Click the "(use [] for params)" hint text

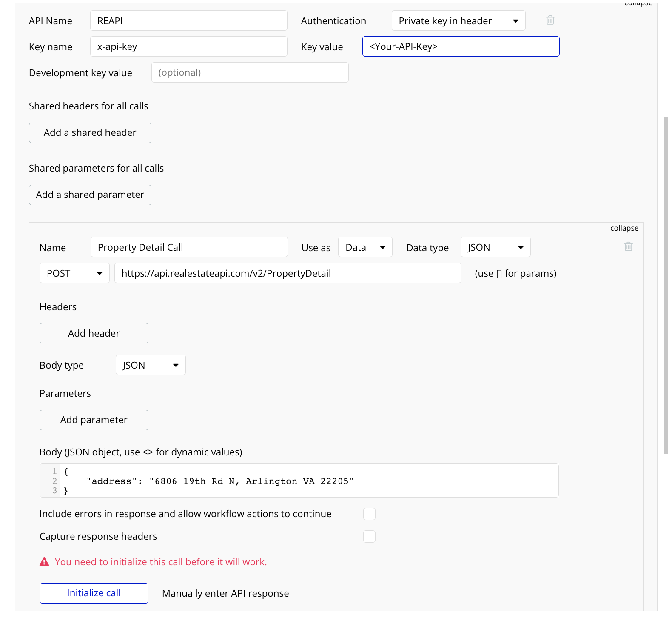point(515,273)
